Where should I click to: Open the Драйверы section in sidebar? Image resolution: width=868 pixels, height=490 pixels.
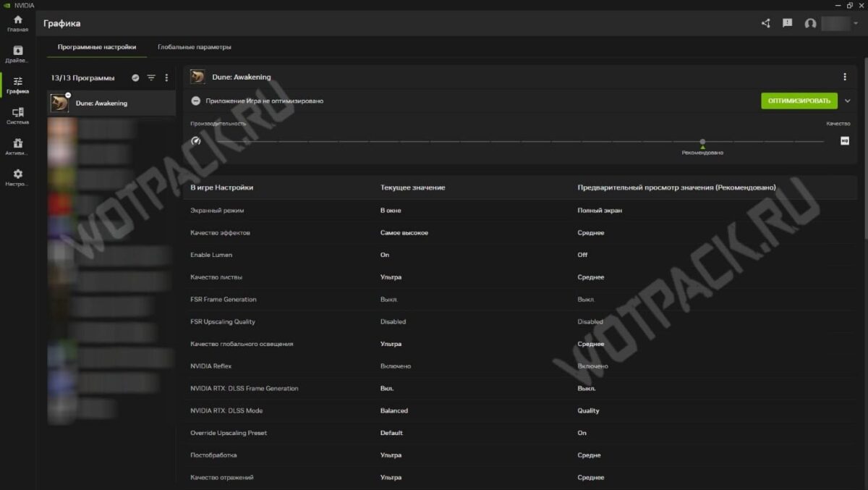click(17, 54)
